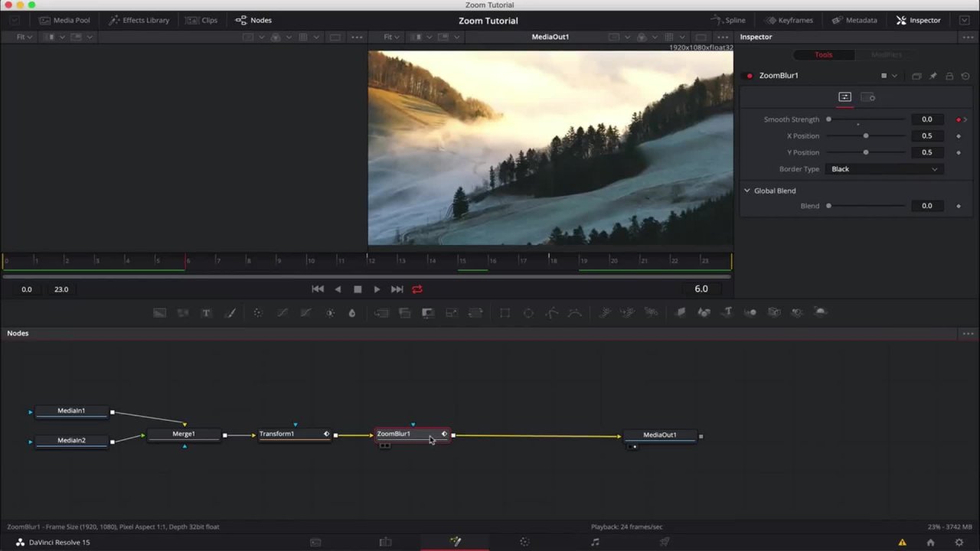Toggle the Smooth Strength keyframe diamond

tap(958, 119)
